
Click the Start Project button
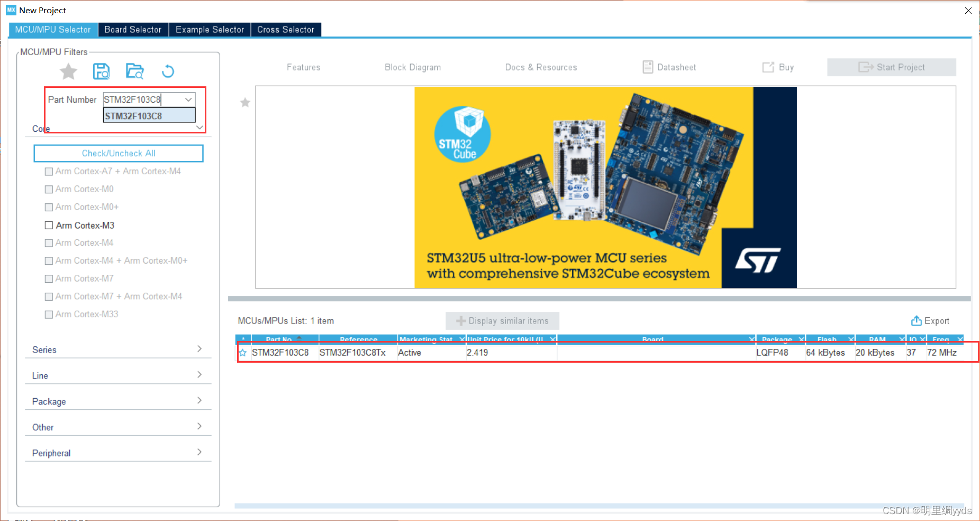click(x=892, y=67)
